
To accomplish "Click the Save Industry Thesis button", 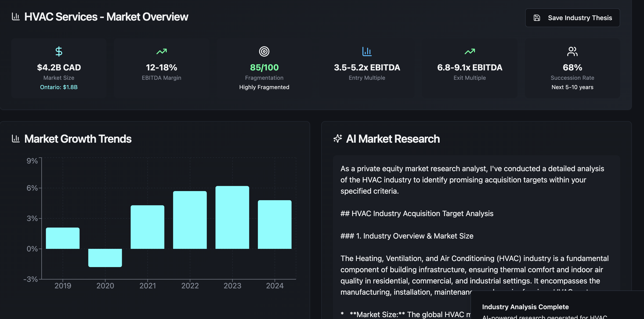I will pos(572,18).
